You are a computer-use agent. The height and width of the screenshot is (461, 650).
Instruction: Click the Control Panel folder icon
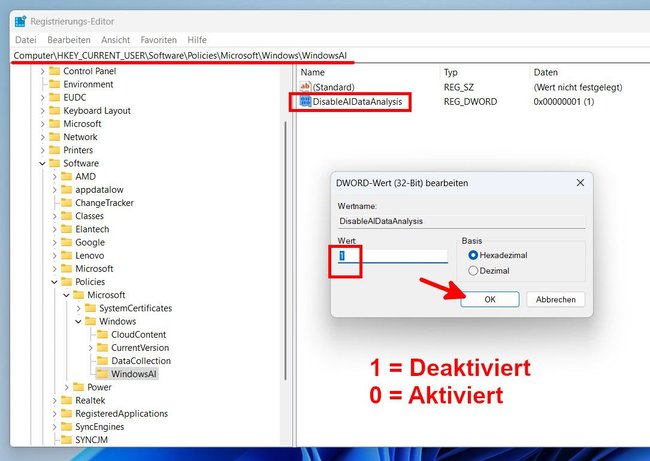(x=54, y=71)
